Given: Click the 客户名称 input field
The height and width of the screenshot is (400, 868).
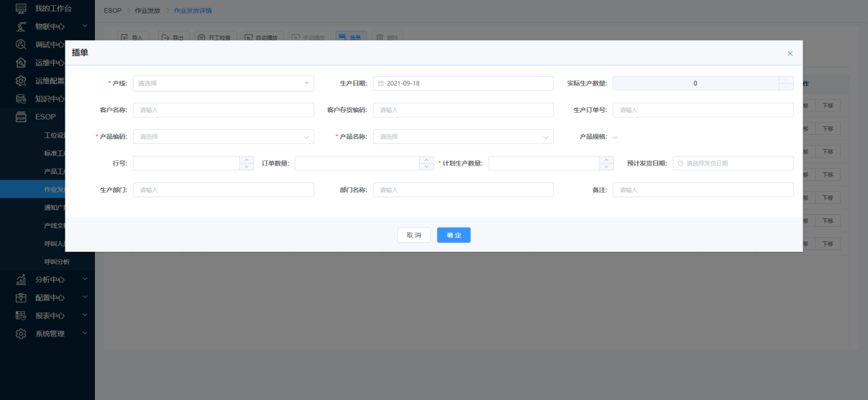Looking at the screenshot, I should 223,110.
